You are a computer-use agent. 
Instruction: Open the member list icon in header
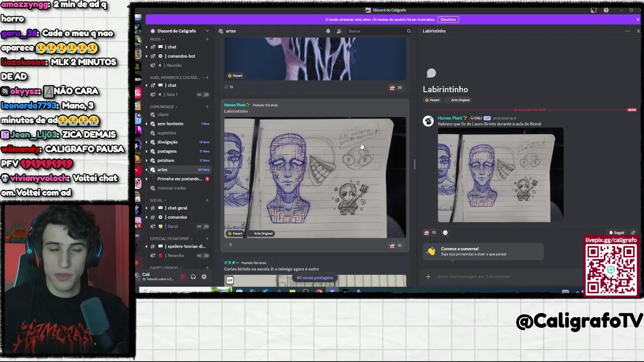tap(339, 31)
